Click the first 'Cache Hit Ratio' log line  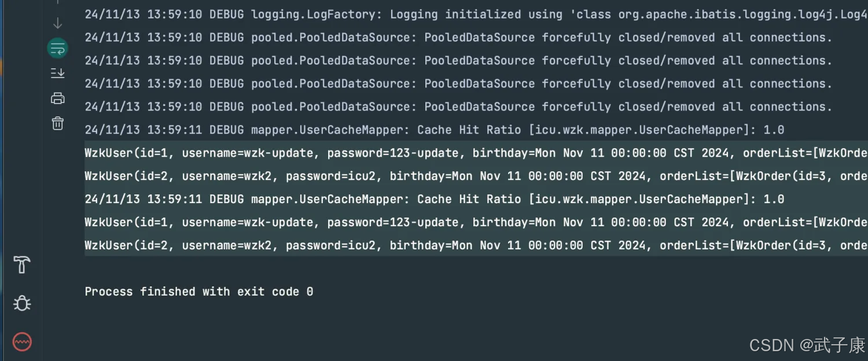(x=435, y=130)
